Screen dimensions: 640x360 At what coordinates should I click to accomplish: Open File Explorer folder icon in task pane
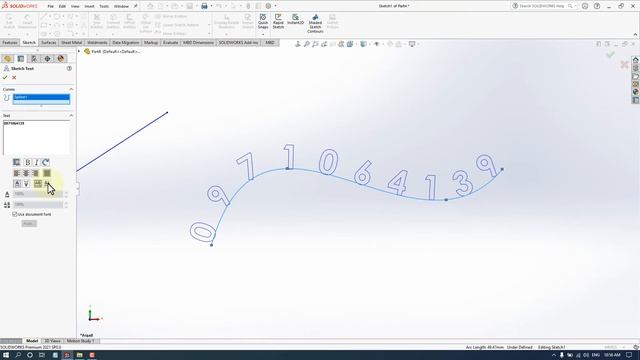click(x=636, y=76)
